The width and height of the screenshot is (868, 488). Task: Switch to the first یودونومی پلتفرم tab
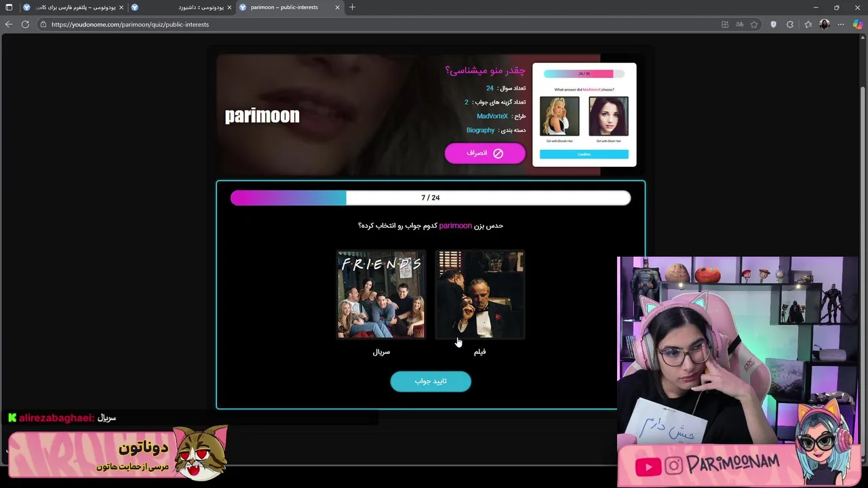pyautogui.click(x=74, y=7)
